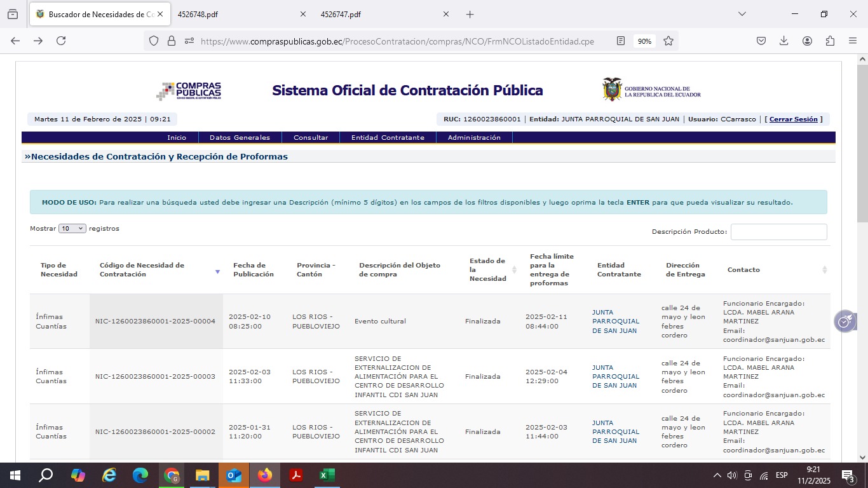Click the Save to Pocket icon
This screenshot has width=868, height=488.
tap(761, 41)
